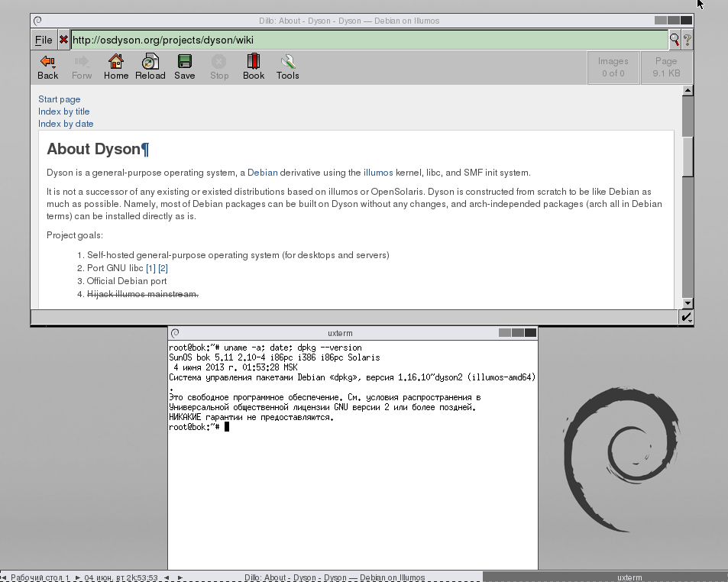728x582 pixels.
Task: Click the Dillo scrollbar down arrow
Action: [x=688, y=303]
